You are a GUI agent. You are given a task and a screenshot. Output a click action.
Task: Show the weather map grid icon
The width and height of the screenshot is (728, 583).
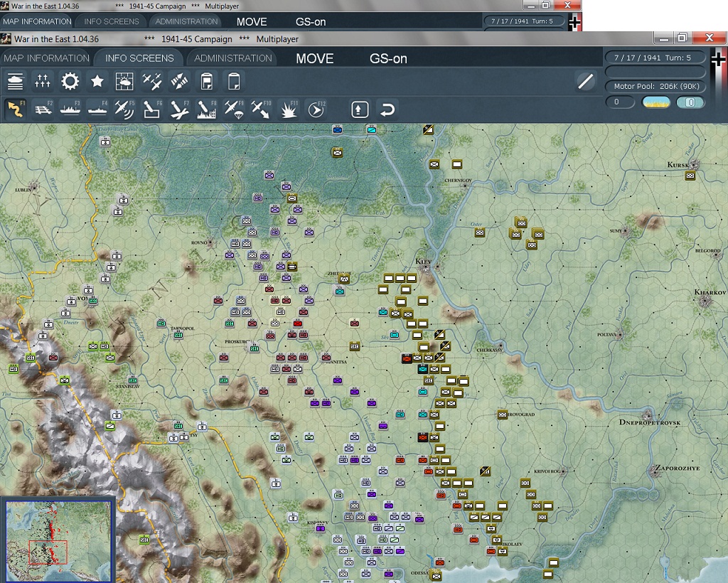pos(124,81)
